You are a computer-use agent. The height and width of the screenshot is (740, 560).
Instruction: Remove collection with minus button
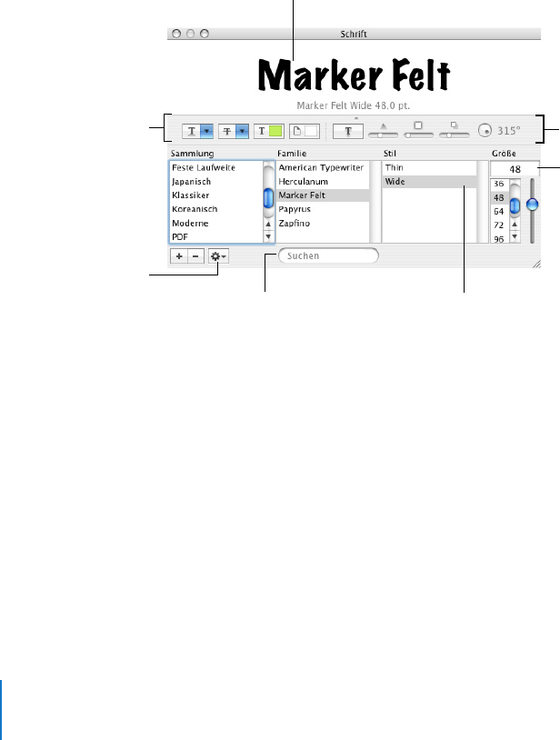click(195, 256)
